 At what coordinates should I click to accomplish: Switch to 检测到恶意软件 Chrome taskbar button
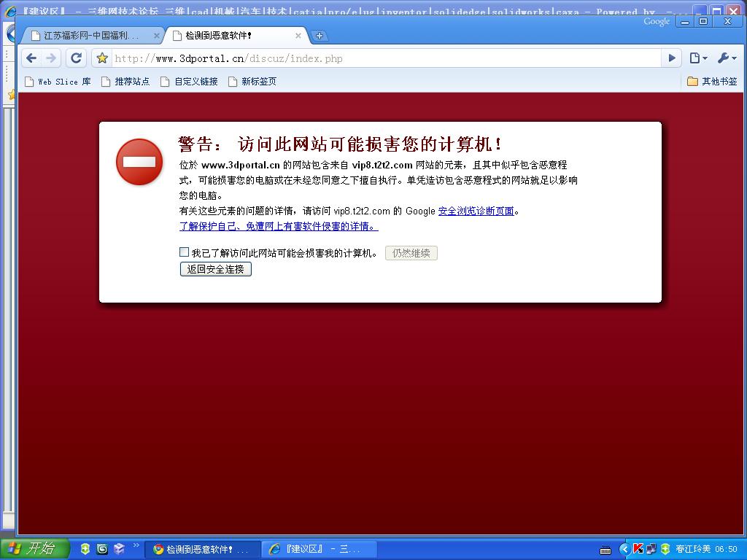coord(202,549)
